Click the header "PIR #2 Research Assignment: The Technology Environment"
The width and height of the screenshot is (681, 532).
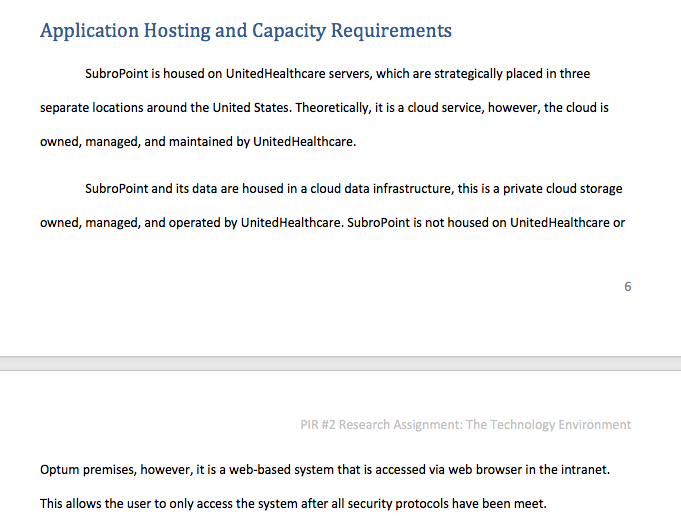pos(466,425)
